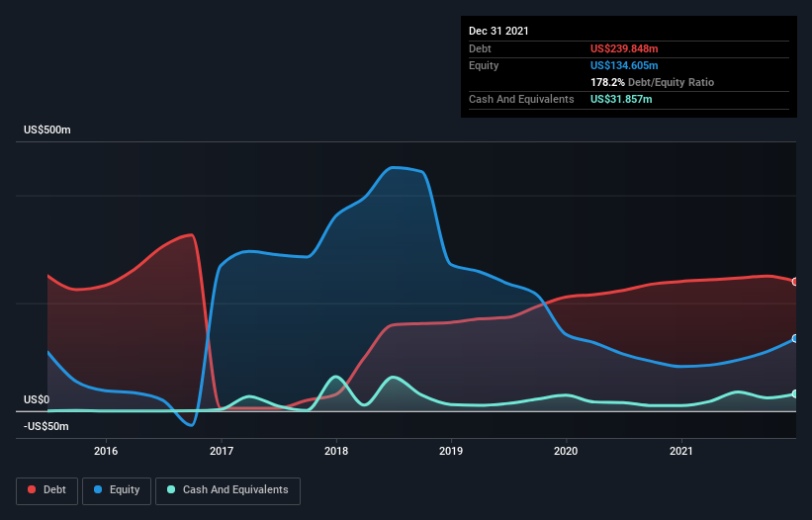Click the US$134.605m equity value
The image size is (812, 520).
[624, 65]
